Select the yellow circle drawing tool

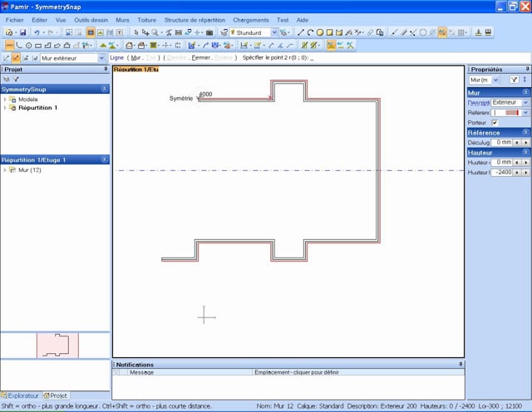click(319, 32)
